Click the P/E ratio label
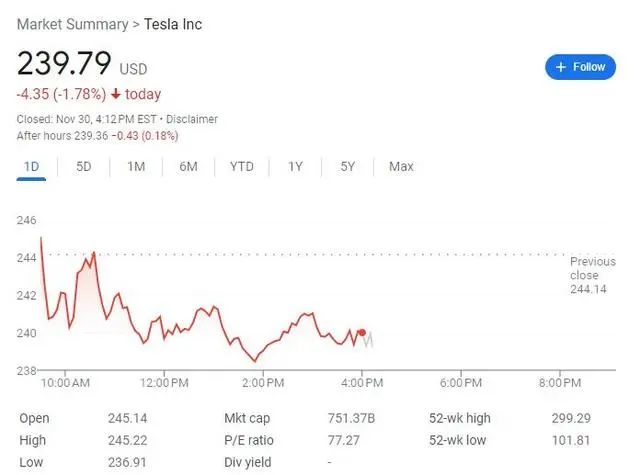 click(x=249, y=440)
